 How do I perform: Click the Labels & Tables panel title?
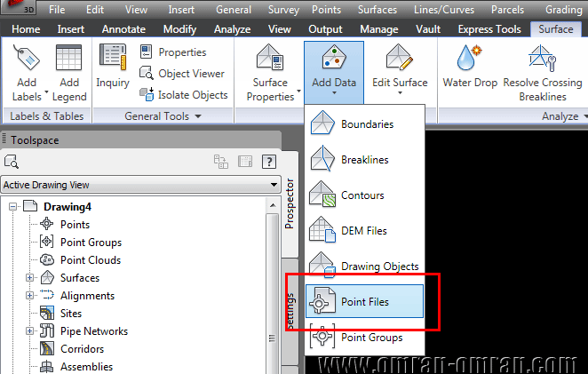tap(47, 116)
